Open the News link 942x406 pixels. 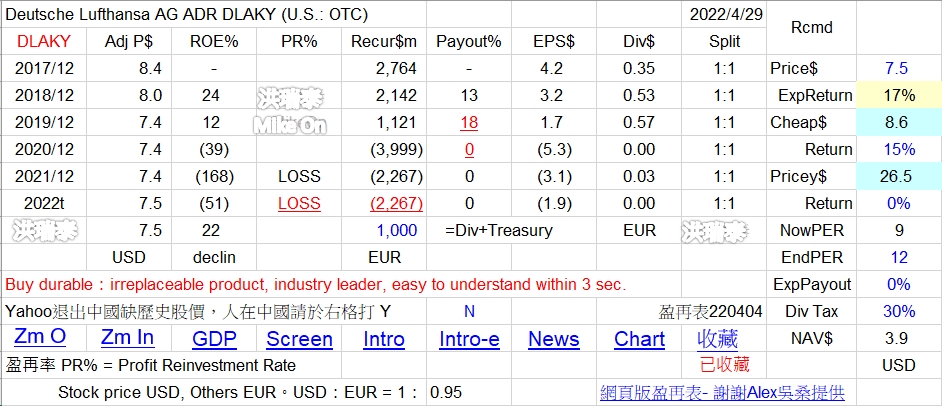554,339
